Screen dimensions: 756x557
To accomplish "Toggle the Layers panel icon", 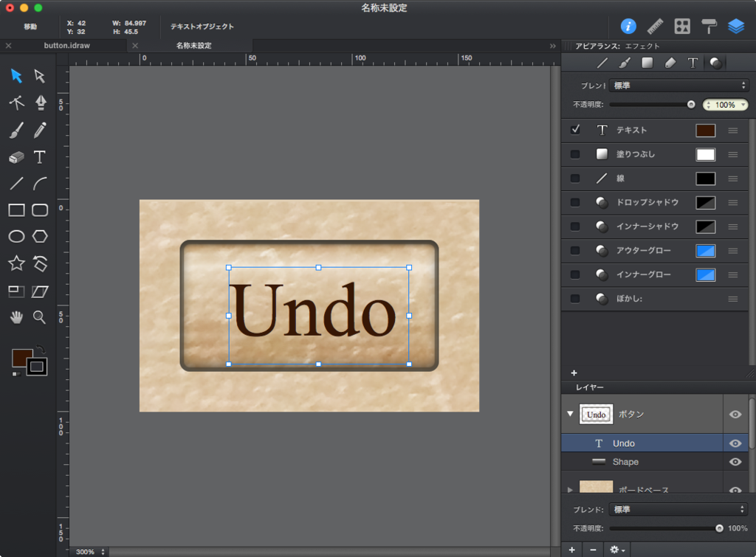I will 736,26.
